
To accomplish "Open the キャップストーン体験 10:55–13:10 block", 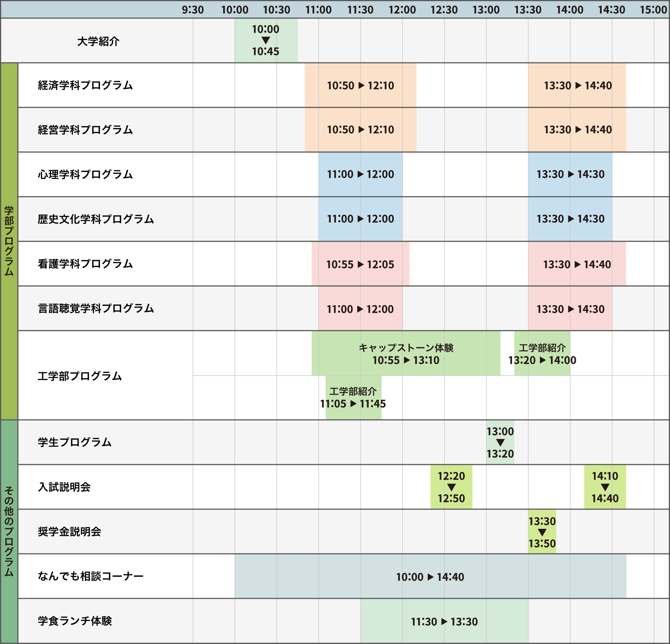I will pyautogui.click(x=406, y=354).
